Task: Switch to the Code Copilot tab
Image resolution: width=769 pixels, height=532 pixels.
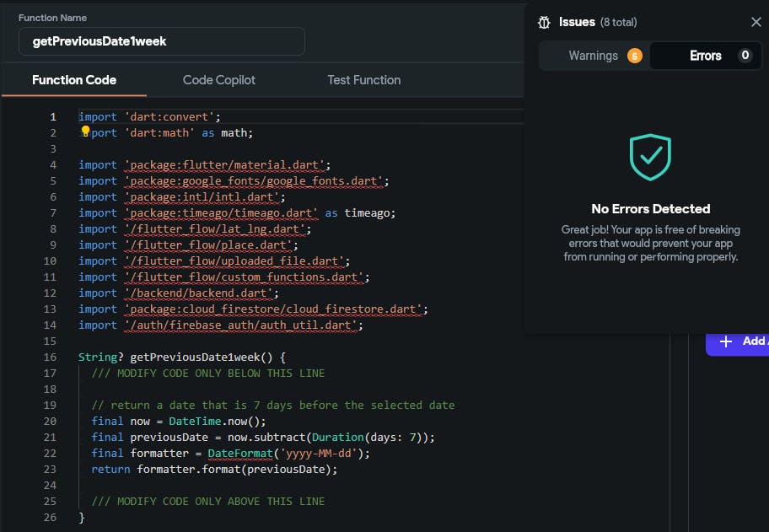Action: (218, 80)
